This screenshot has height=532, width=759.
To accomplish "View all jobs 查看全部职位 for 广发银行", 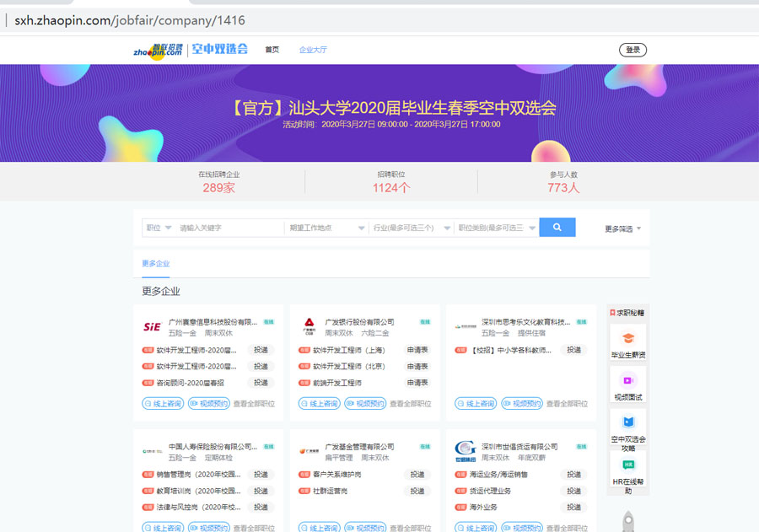I will click(411, 404).
